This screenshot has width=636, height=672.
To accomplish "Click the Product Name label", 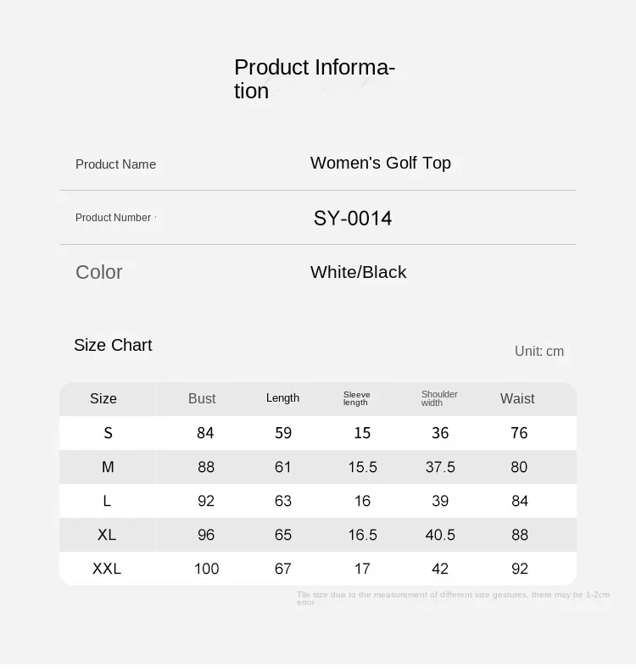I will point(115,164).
